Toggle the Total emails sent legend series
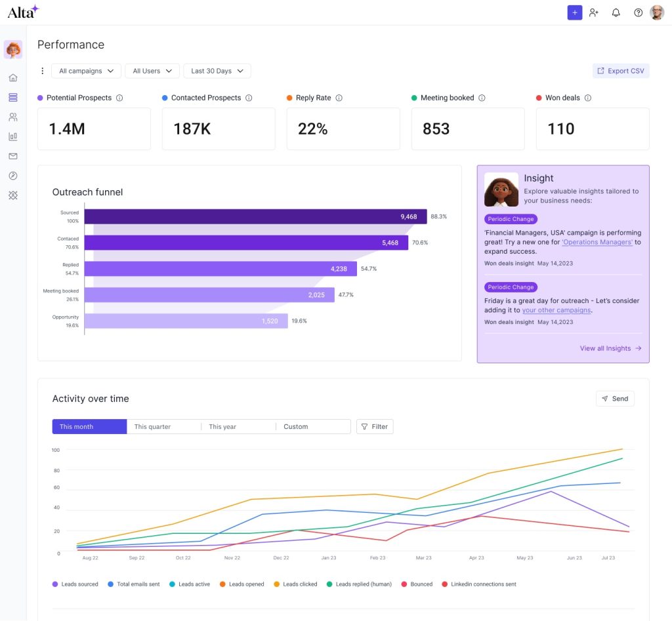672x621 pixels. [x=133, y=584]
